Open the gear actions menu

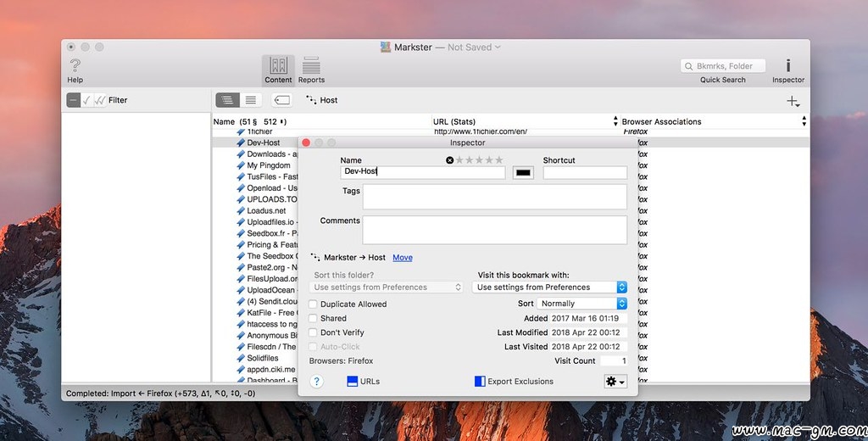click(x=615, y=382)
